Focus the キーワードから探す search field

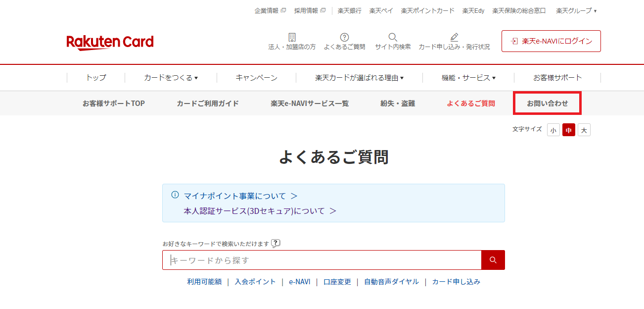tap(322, 260)
